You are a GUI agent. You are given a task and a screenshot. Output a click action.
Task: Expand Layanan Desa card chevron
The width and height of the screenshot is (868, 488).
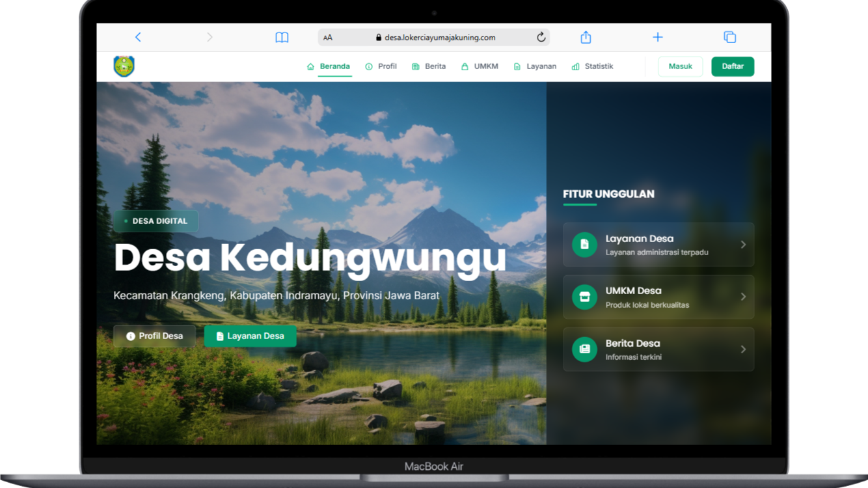[x=743, y=245]
